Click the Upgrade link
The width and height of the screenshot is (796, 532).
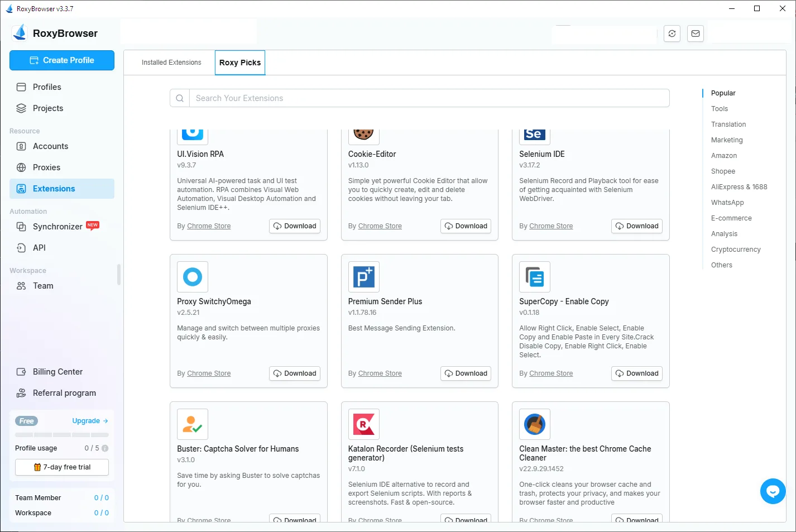pyautogui.click(x=90, y=421)
